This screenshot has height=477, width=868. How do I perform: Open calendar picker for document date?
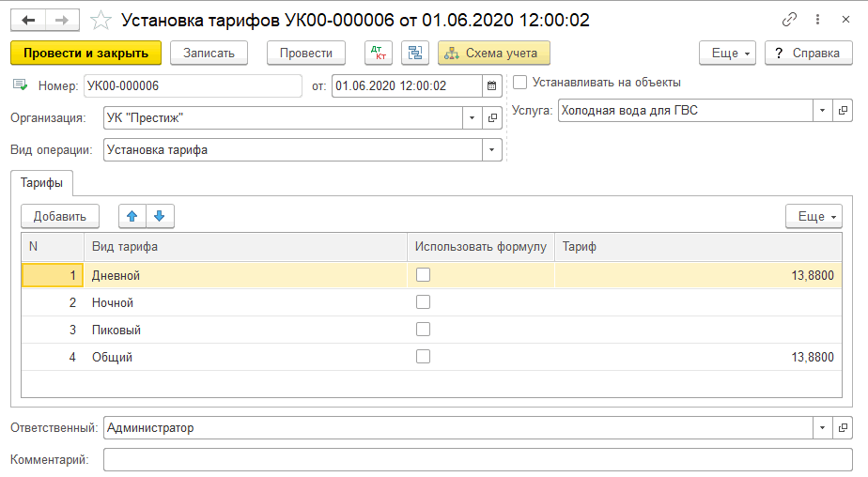(x=491, y=86)
